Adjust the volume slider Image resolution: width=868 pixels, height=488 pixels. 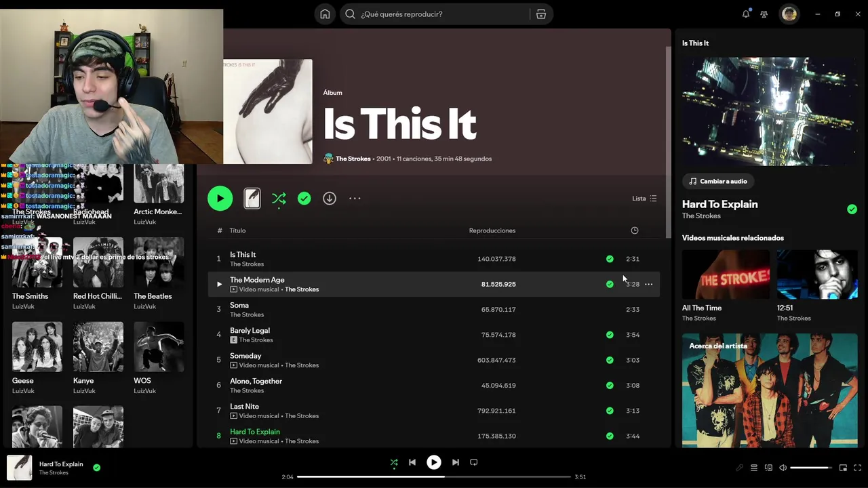pos(811,468)
